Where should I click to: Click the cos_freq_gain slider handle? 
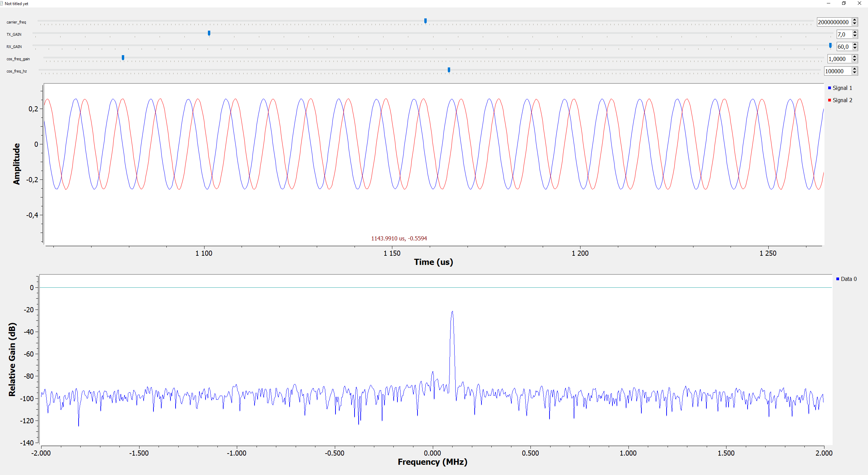[123, 58]
